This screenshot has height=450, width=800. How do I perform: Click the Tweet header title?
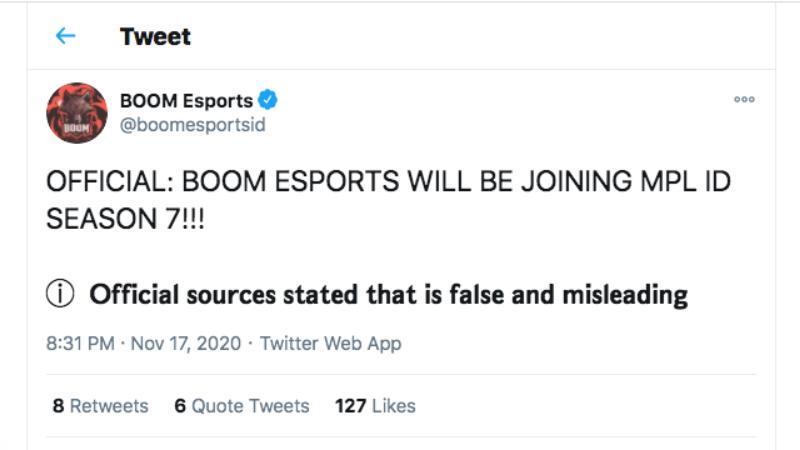coord(155,37)
